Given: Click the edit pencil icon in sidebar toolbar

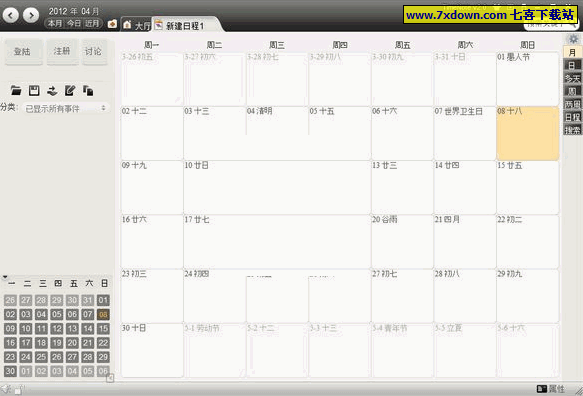Looking at the screenshot, I should [70, 90].
